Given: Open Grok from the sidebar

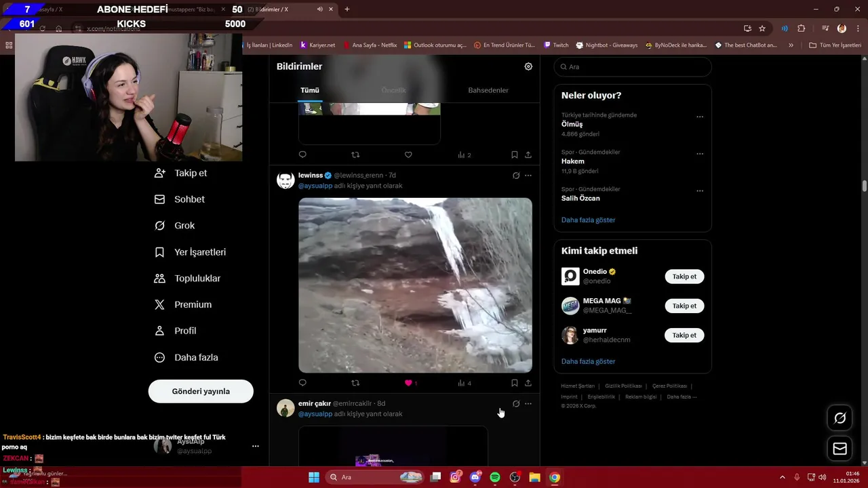Looking at the screenshot, I should 174,226.
